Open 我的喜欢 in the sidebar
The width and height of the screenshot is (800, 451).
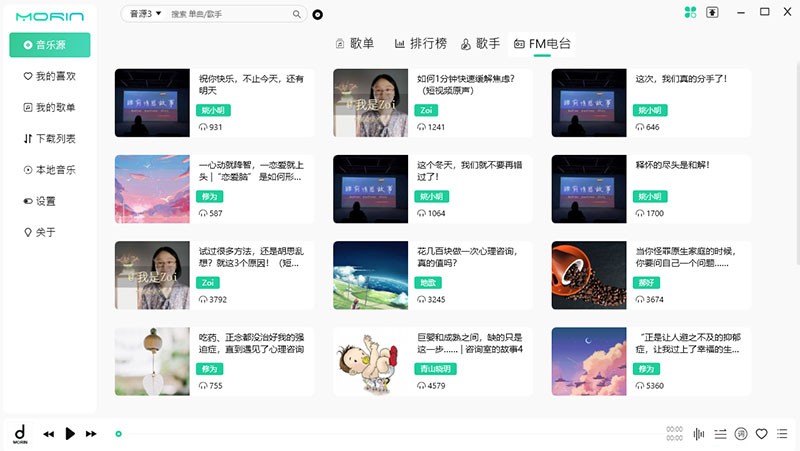pos(50,76)
